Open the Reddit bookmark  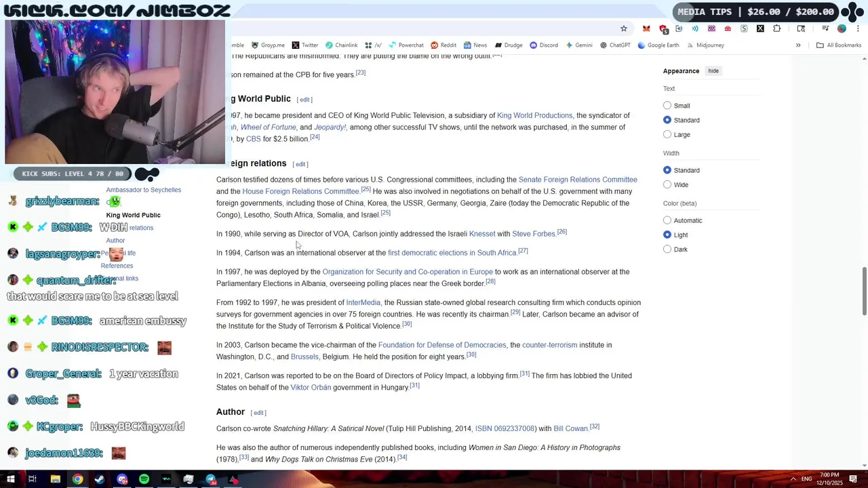coord(443,45)
